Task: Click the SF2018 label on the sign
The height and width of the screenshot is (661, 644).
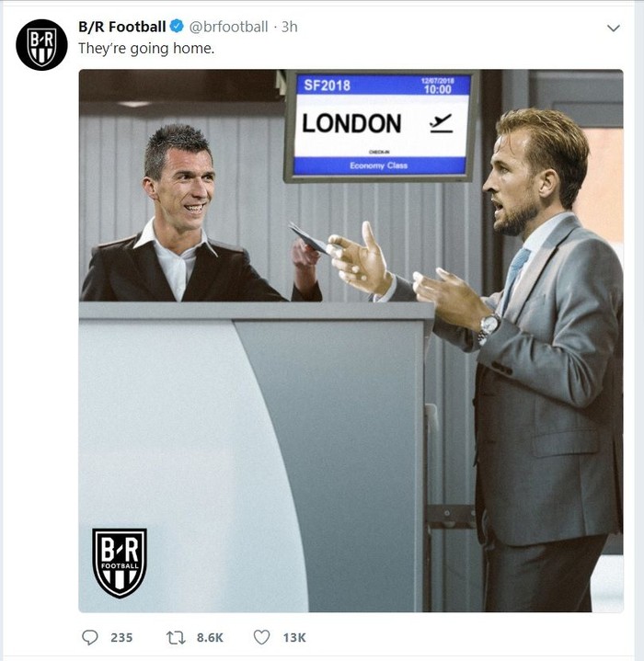Action: point(327,85)
